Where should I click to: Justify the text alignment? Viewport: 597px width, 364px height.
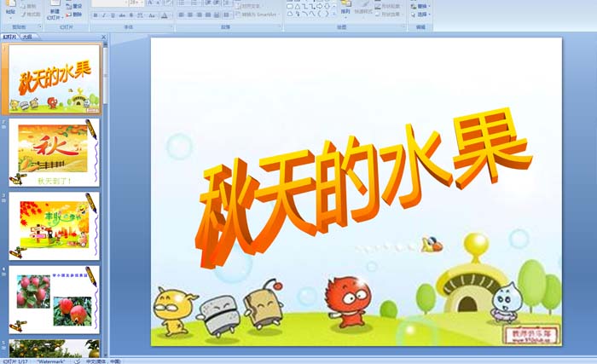click(x=208, y=14)
